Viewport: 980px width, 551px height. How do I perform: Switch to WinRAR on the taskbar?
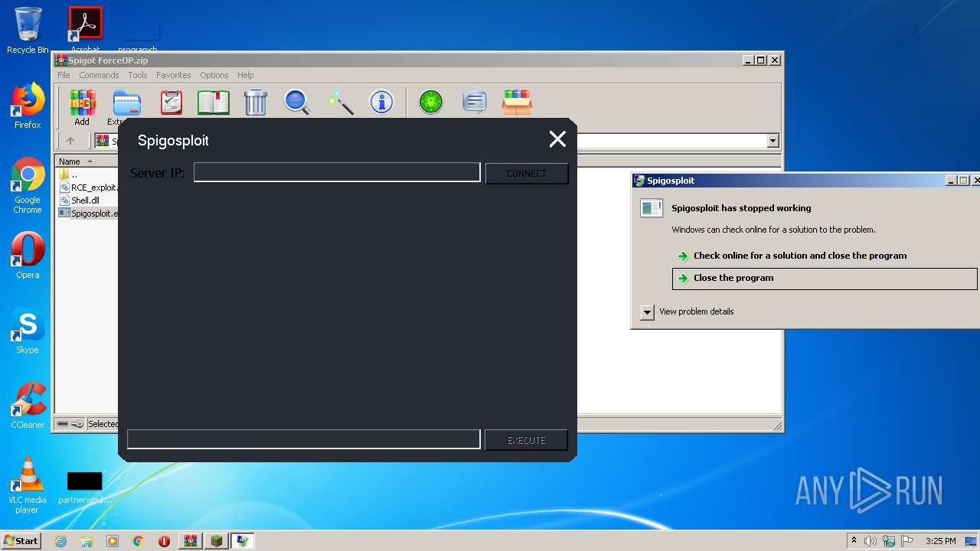(191, 541)
